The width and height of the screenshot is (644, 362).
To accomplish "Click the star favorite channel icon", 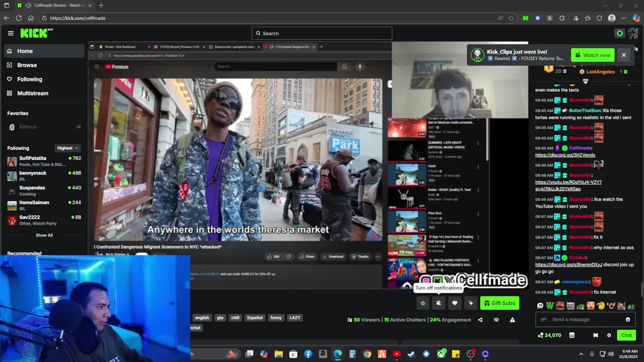I will (423, 303).
